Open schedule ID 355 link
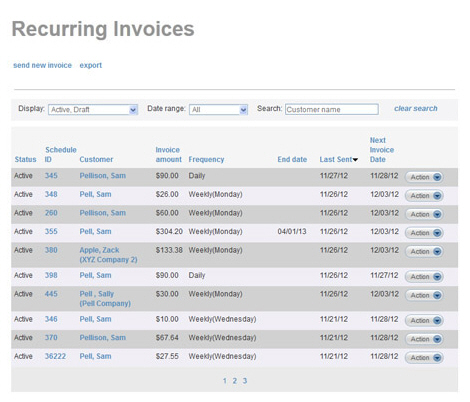The width and height of the screenshot is (470, 402). pyautogui.click(x=51, y=232)
